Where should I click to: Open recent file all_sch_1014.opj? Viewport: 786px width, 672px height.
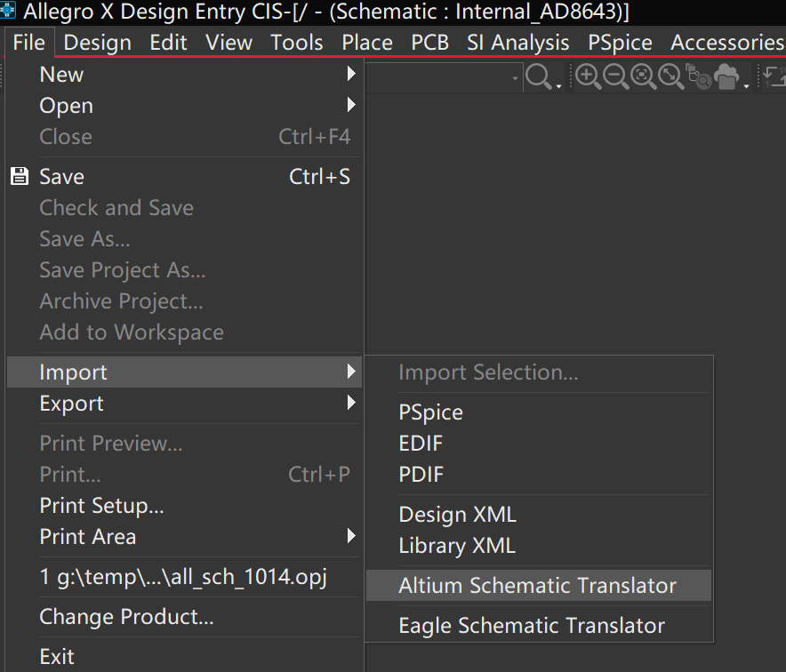pyautogui.click(x=184, y=576)
